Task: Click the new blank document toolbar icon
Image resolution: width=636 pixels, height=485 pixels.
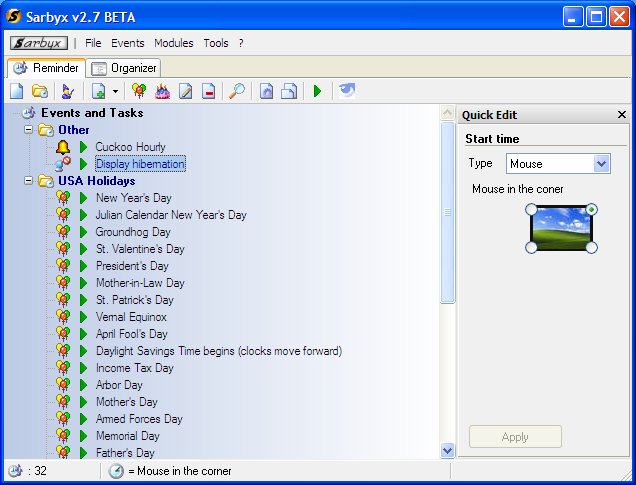Action: tap(17, 91)
